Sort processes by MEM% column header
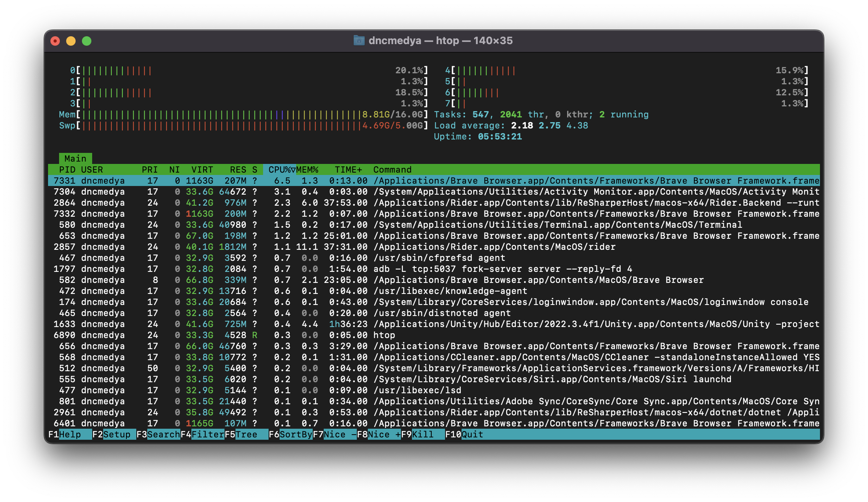The image size is (868, 502). click(307, 169)
